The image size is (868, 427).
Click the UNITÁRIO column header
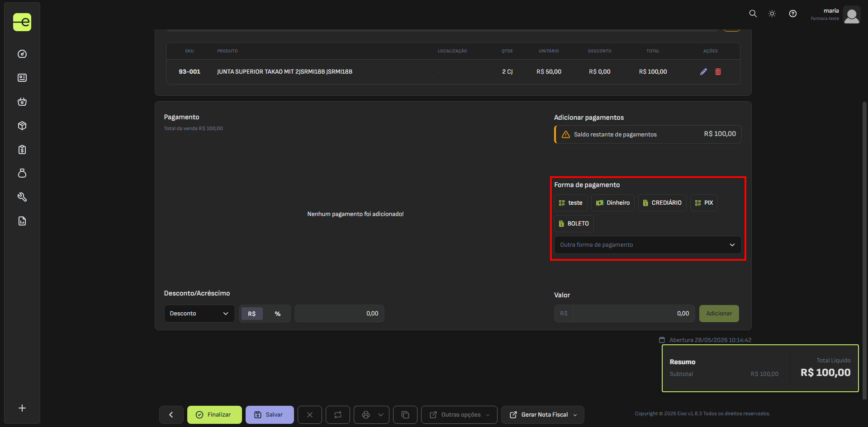pyautogui.click(x=549, y=51)
